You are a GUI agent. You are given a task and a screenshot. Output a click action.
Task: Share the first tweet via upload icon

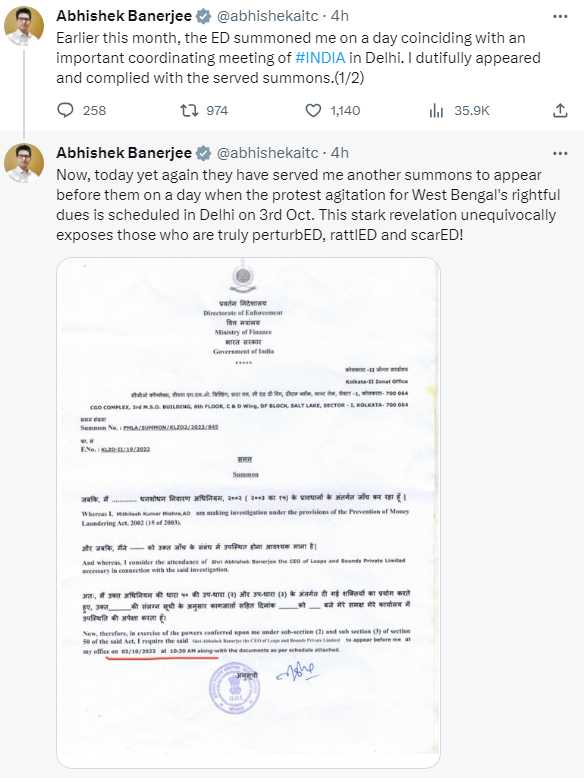(560, 110)
